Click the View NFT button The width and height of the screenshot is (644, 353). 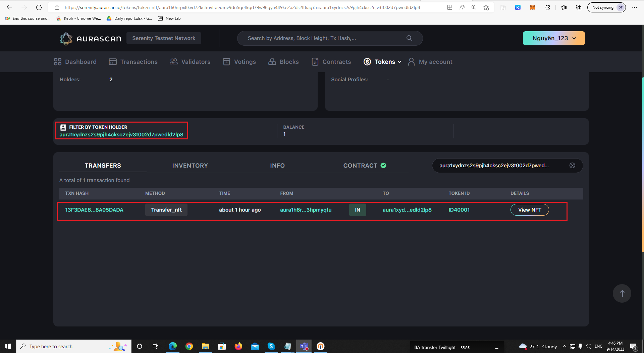529,210
